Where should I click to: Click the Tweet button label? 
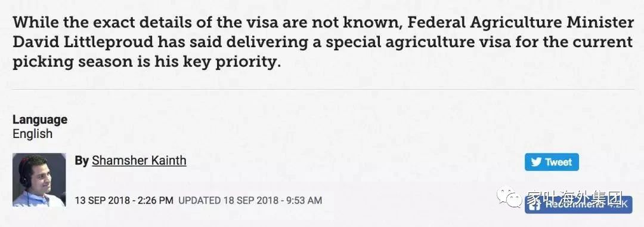pyautogui.click(x=558, y=162)
